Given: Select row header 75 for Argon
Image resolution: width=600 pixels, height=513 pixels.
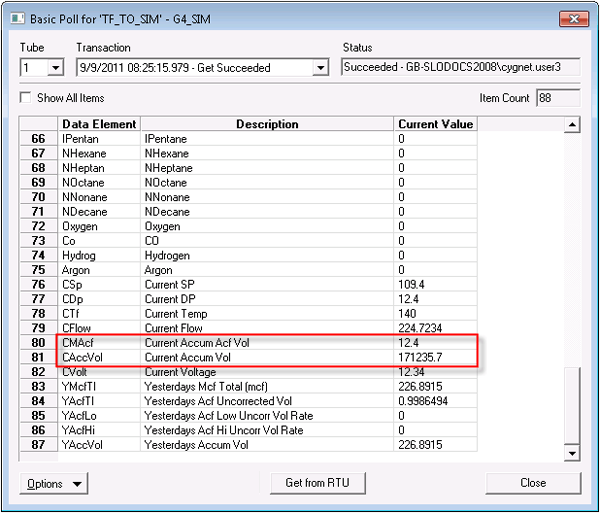Looking at the screenshot, I should pos(38,270).
